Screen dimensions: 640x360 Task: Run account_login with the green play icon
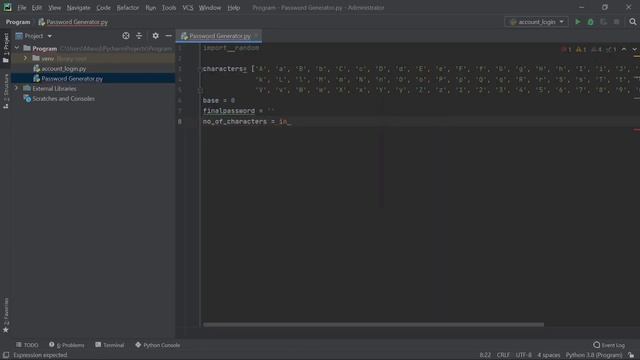pos(578,22)
